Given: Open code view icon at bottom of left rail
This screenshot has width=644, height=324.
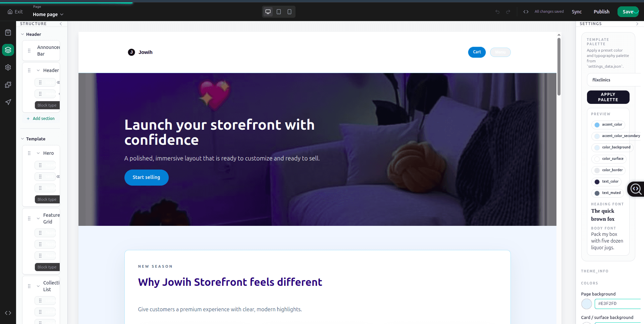Looking at the screenshot, I should point(8,313).
